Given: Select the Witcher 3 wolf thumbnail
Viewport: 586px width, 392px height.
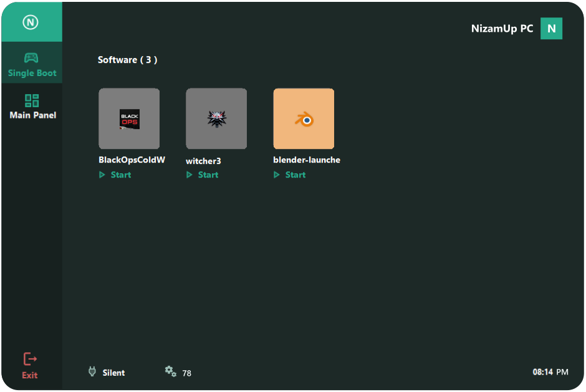Looking at the screenshot, I should tap(216, 119).
